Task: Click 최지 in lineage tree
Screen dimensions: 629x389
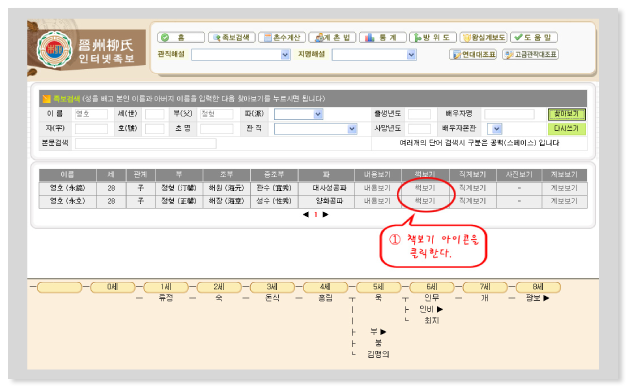Action: (432, 320)
